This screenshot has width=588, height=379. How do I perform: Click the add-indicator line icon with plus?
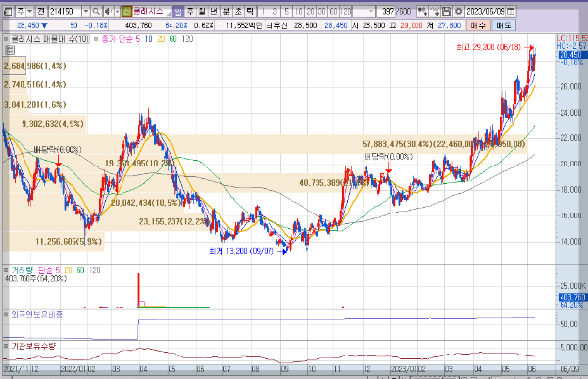pyautogui.click(x=434, y=12)
